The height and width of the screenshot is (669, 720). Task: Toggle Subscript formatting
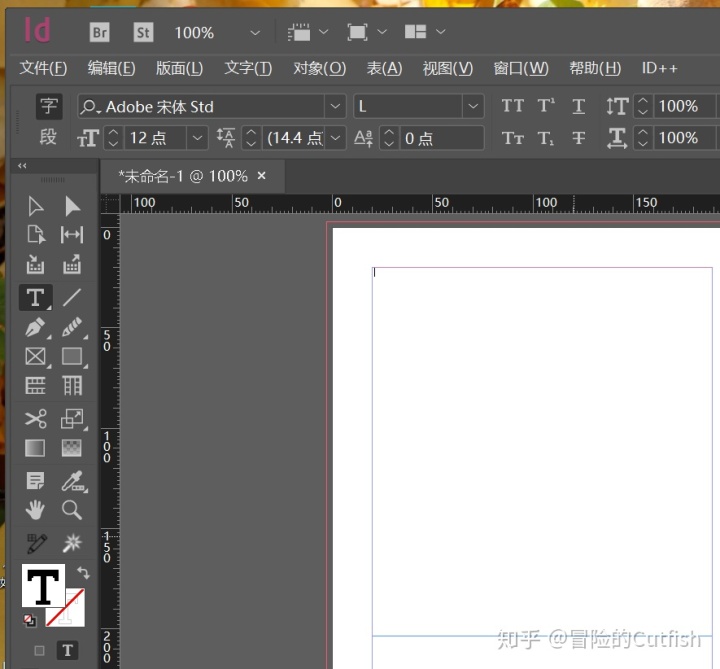[x=546, y=138]
